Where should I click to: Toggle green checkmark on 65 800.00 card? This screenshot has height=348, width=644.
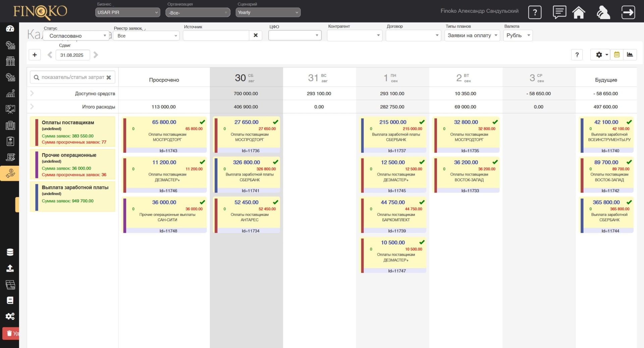point(202,122)
